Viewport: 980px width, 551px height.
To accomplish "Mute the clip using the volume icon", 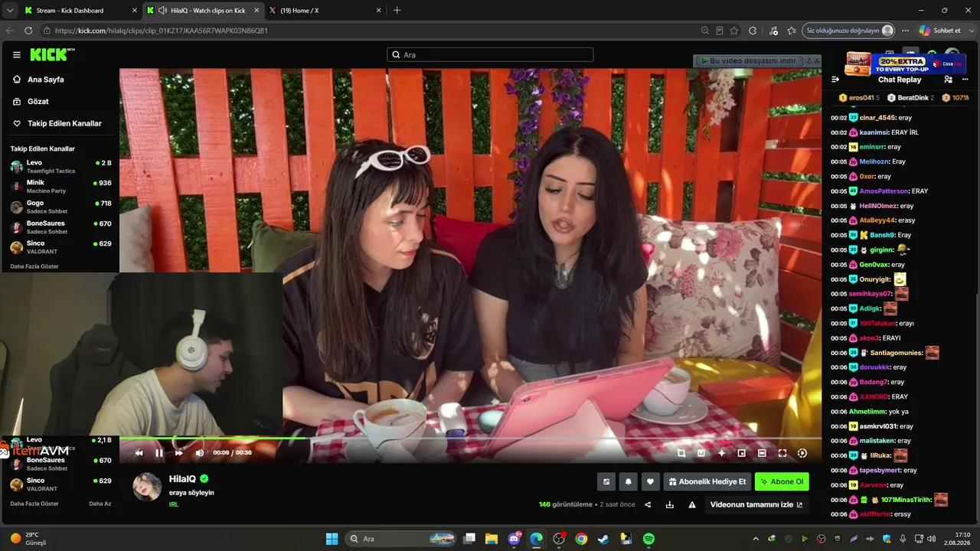I will [x=200, y=453].
